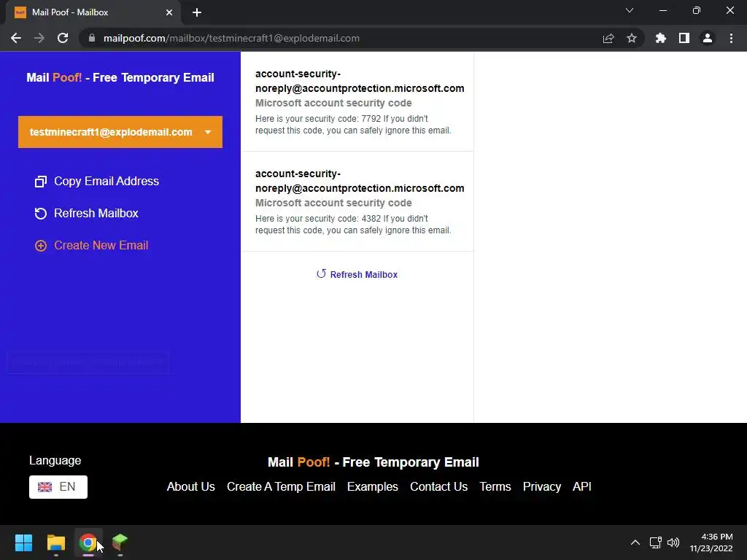This screenshot has height=560, width=747.
Task: Click the Mail Poof! sidebar title
Action: coord(120,77)
